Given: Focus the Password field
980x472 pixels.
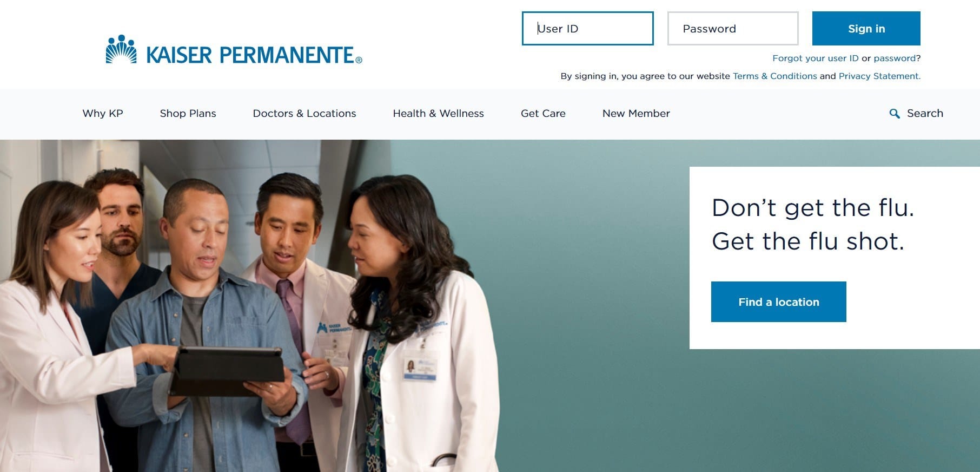Looking at the screenshot, I should coord(733,29).
